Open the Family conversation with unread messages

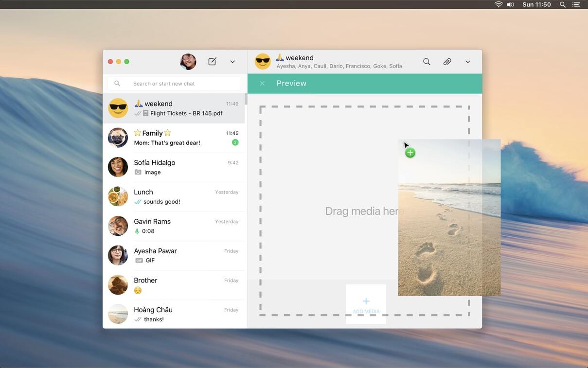(175, 137)
